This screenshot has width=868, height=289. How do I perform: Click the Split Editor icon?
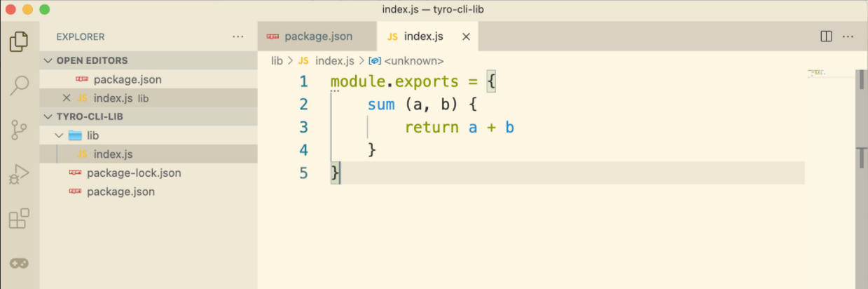click(826, 36)
